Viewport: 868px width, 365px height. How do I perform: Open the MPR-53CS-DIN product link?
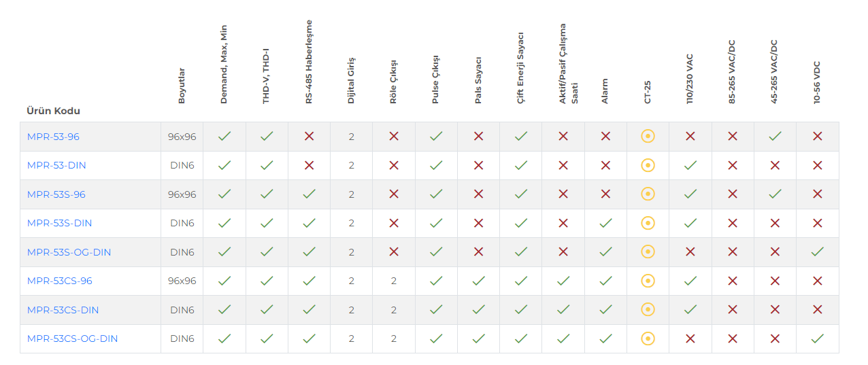63,310
